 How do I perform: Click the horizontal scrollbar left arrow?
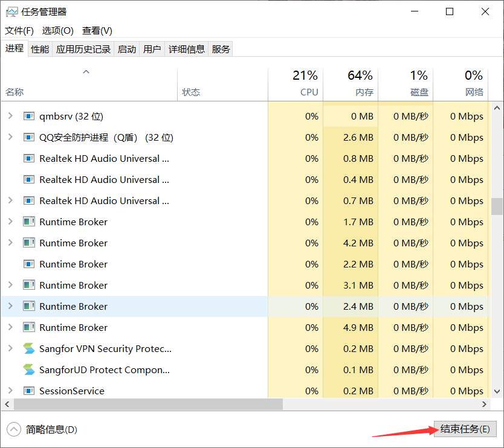click(7, 404)
